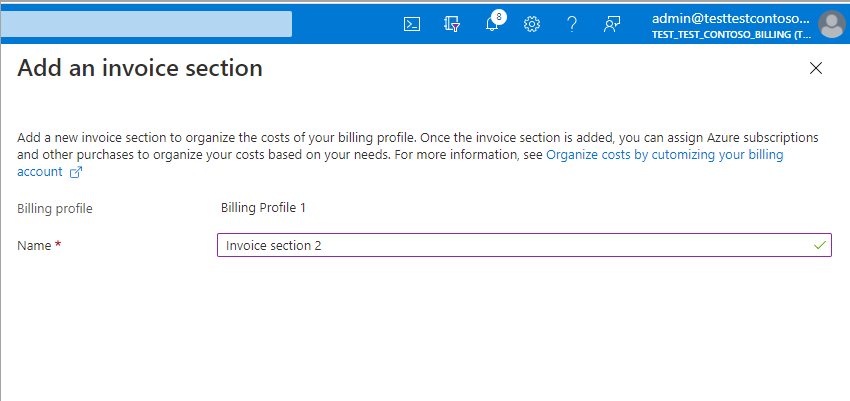Click the Help question mark icon

572,24
